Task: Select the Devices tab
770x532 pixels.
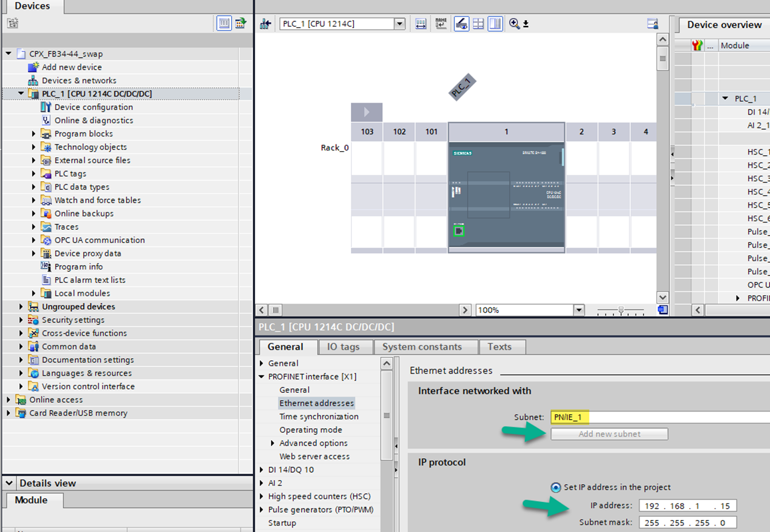Action: tap(33, 6)
